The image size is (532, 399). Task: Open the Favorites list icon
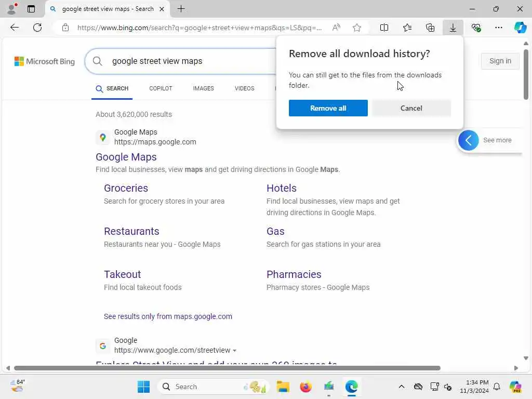point(407,28)
